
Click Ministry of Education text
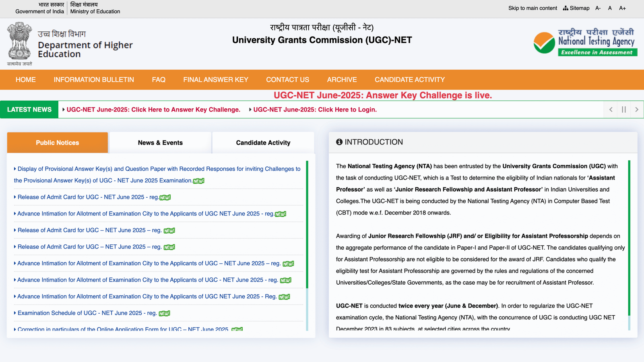click(x=95, y=11)
